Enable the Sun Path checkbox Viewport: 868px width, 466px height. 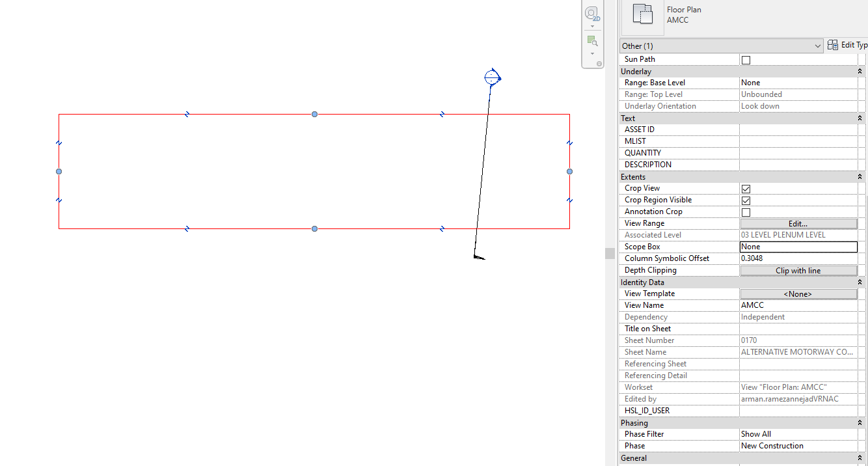(746, 59)
